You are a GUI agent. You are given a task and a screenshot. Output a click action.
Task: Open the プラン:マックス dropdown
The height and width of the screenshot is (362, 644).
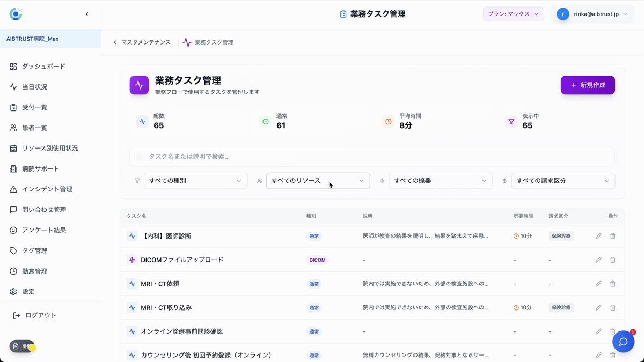click(x=513, y=13)
